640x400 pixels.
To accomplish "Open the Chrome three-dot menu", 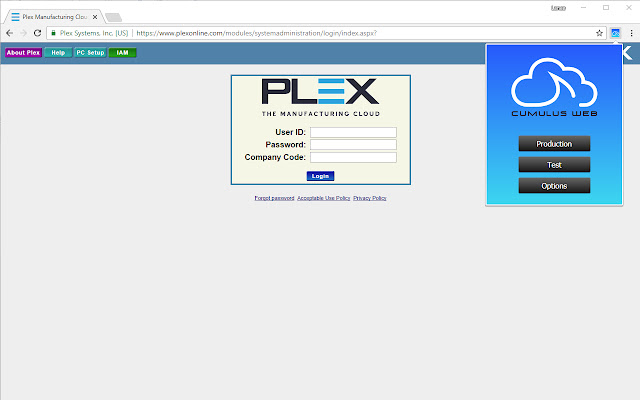I will click(631, 33).
